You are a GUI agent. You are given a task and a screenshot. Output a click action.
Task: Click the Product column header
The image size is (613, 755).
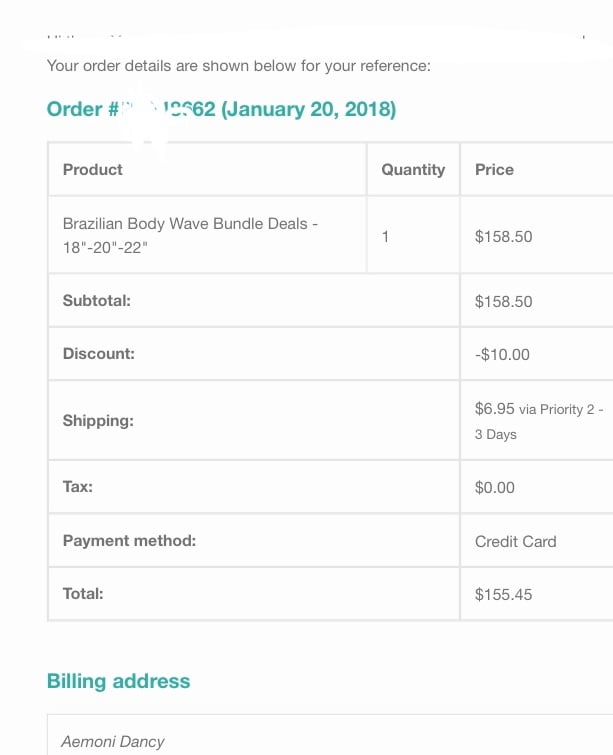tap(93, 170)
